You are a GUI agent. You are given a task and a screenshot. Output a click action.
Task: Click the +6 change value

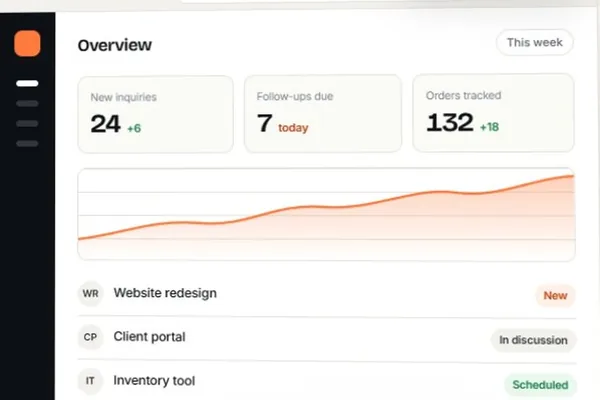pos(134,128)
